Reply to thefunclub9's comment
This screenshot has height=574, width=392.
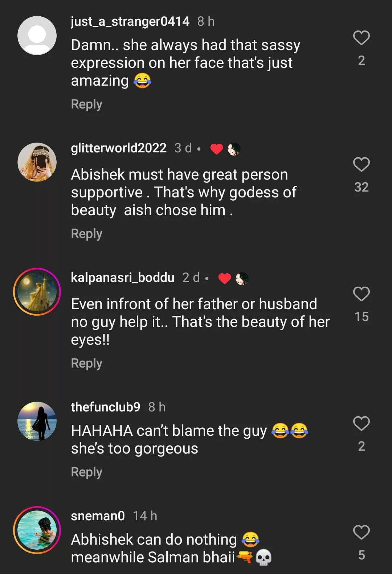(86, 472)
